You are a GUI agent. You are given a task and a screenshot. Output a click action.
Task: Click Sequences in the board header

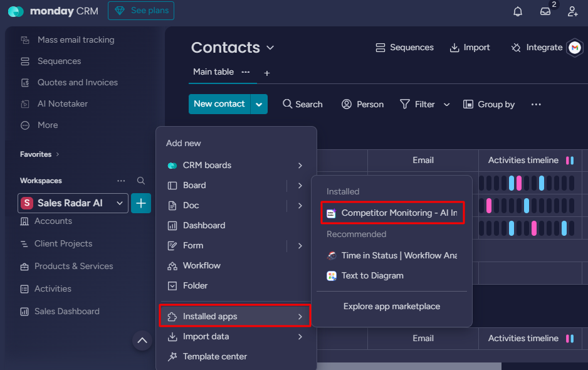[404, 48]
